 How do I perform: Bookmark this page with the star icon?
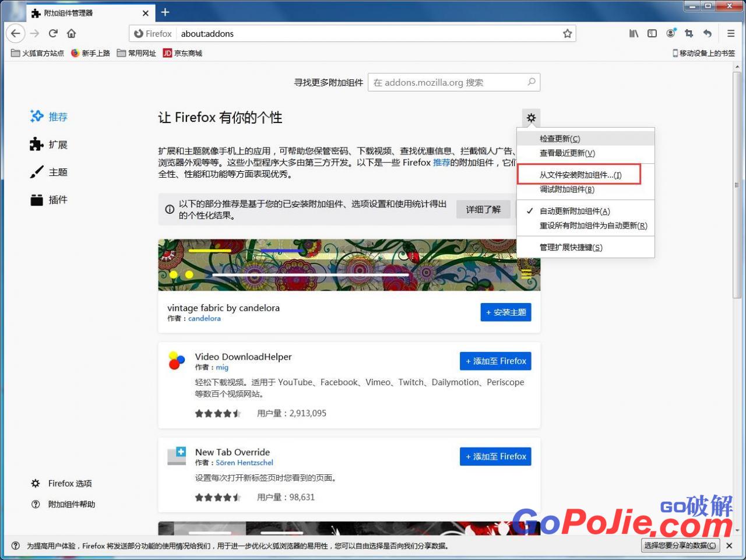[x=567, y=34]
